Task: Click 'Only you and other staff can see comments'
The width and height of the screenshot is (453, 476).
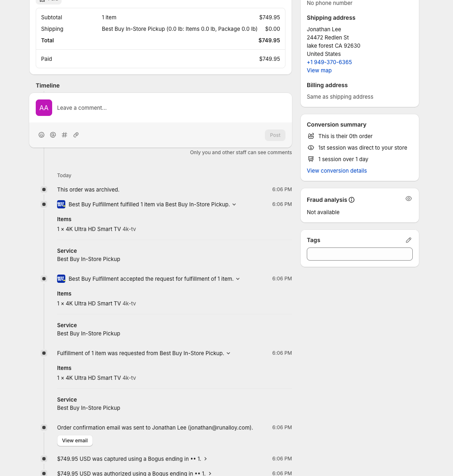Action: [241, 153]
